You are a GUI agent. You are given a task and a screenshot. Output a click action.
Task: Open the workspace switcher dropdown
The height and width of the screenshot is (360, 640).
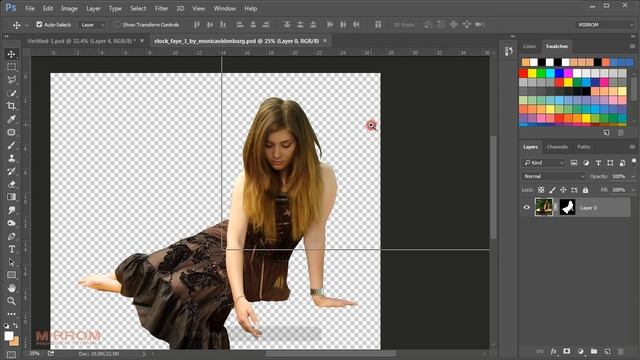(x=605, y=24)
